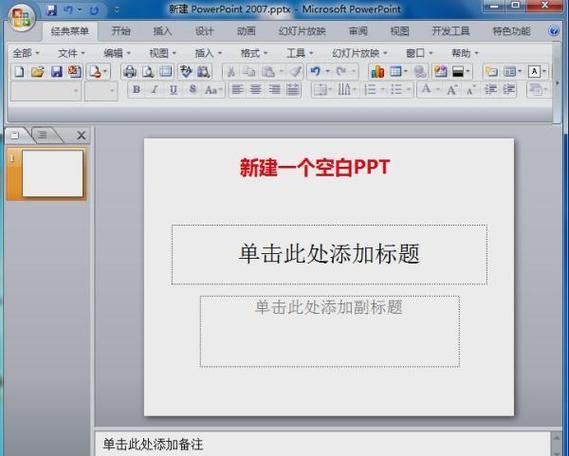
Task: Open the 文件 classic menu
Action: coord(71,53)
